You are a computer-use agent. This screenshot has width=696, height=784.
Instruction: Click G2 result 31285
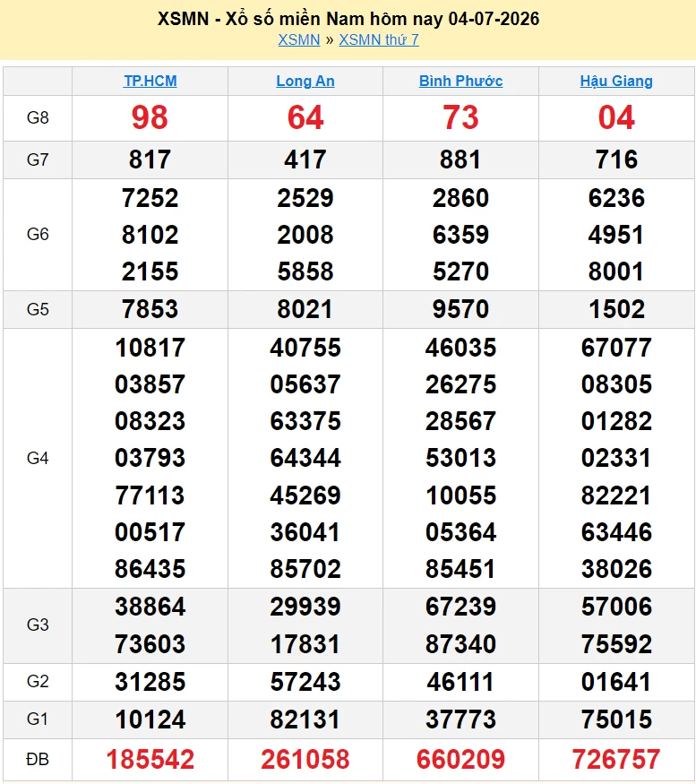[150, 682]
